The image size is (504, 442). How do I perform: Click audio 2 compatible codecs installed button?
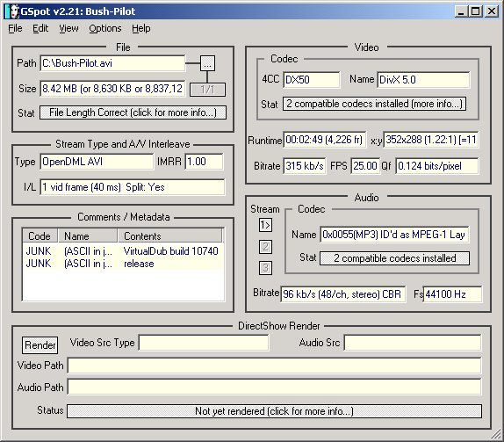coord(395,258)
